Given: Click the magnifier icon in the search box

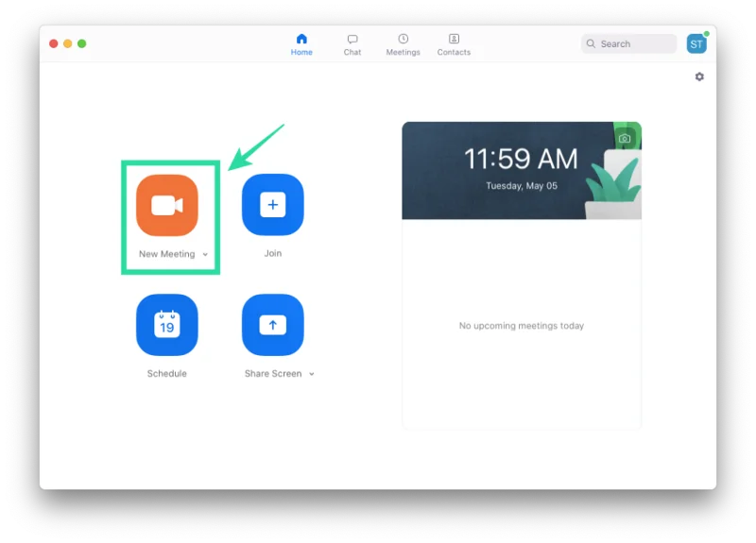Looking at the screenshot, I should (x=591, y=43).
